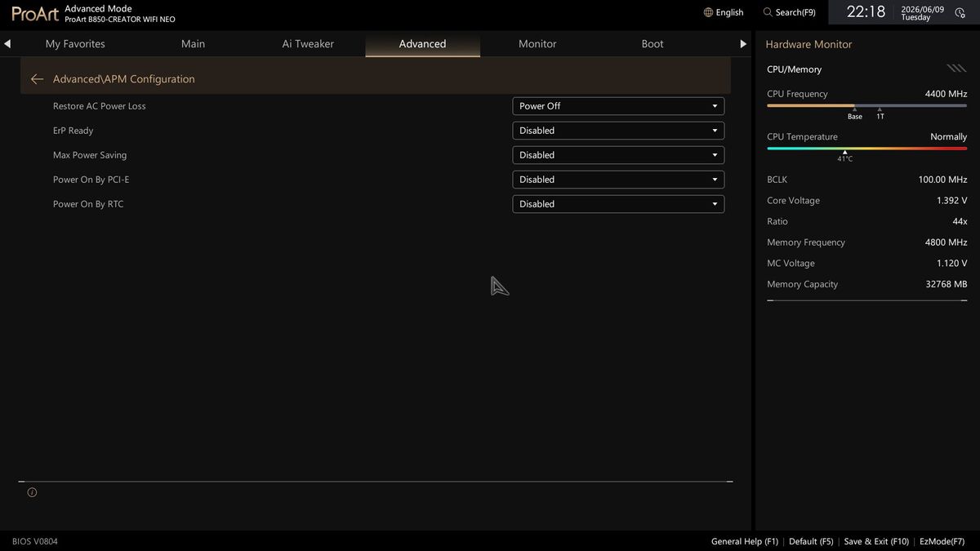Open Max Power Saving dropdown

pos(618,155)
